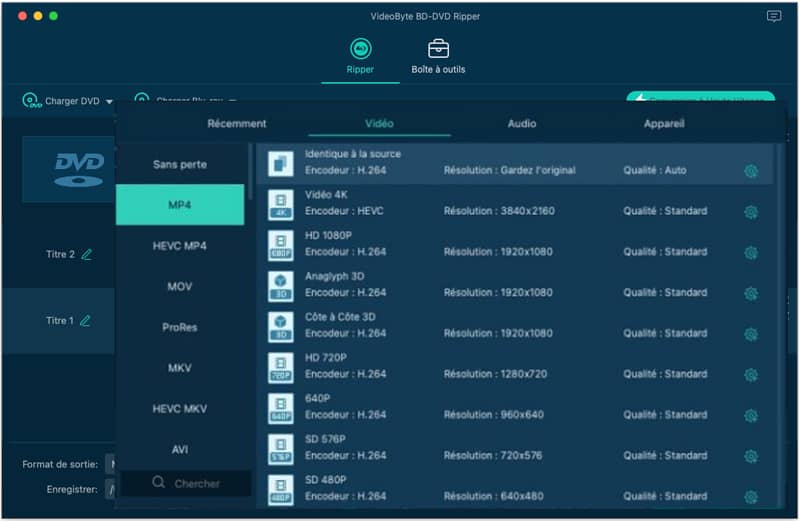Screen dimensions: 800x521
Task: Click the Ripper disc icon
Action: [360, 49]
